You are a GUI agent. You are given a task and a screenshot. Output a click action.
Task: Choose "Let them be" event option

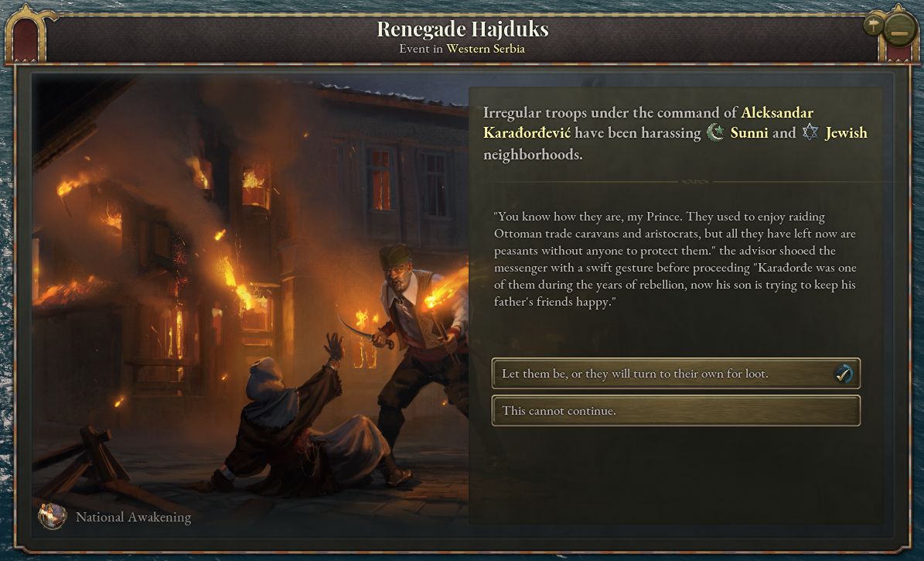(x=676, y=374)
